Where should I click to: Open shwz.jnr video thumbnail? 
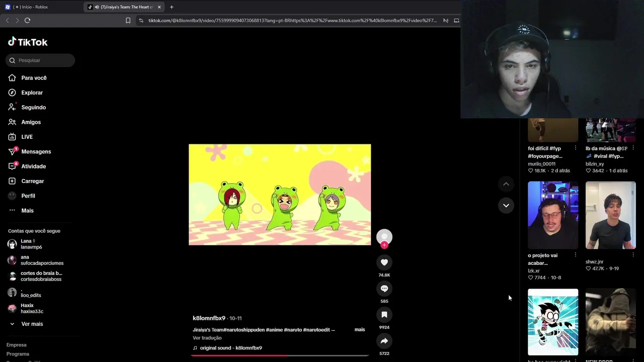coord(611,215)
